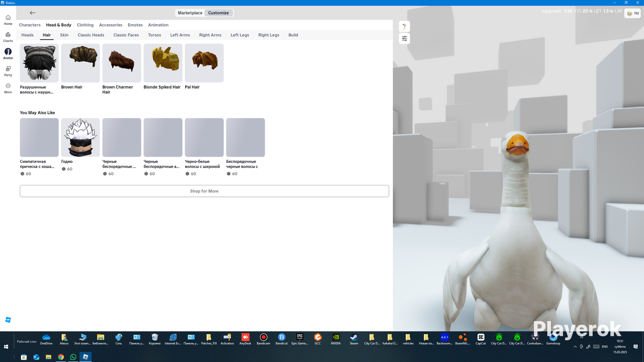Image resolution: width=644 pixels, height=362 pixels.
Task: Open WhatsApp from the taskbar
Action: [73, 357]
